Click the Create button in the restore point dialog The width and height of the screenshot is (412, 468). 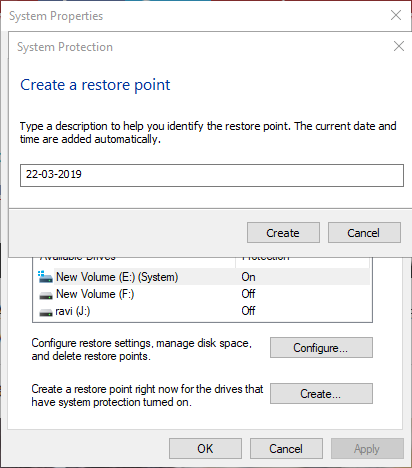(283, 233)
